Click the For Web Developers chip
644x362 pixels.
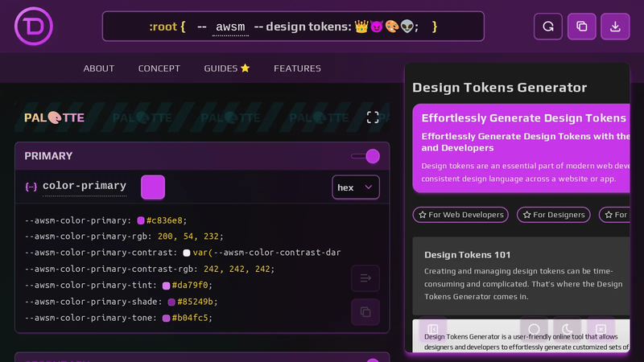coord(460,215)
